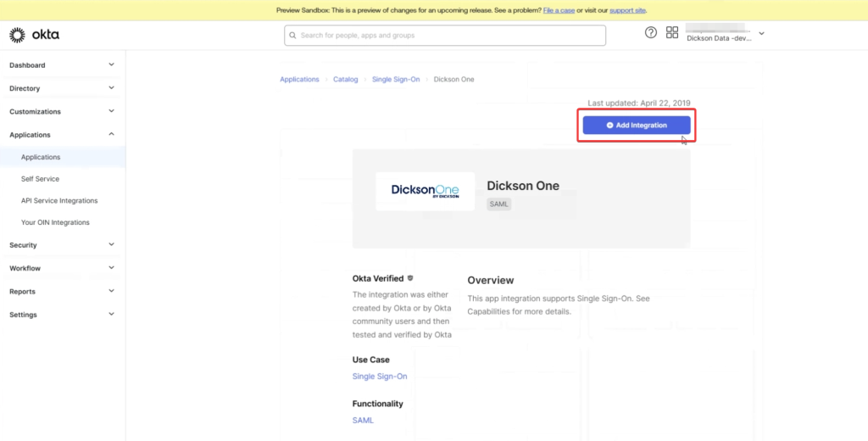Click the Single Sign-On use case link
The width and height of the screenshot is (868, 441).
(x=380, y=377)
